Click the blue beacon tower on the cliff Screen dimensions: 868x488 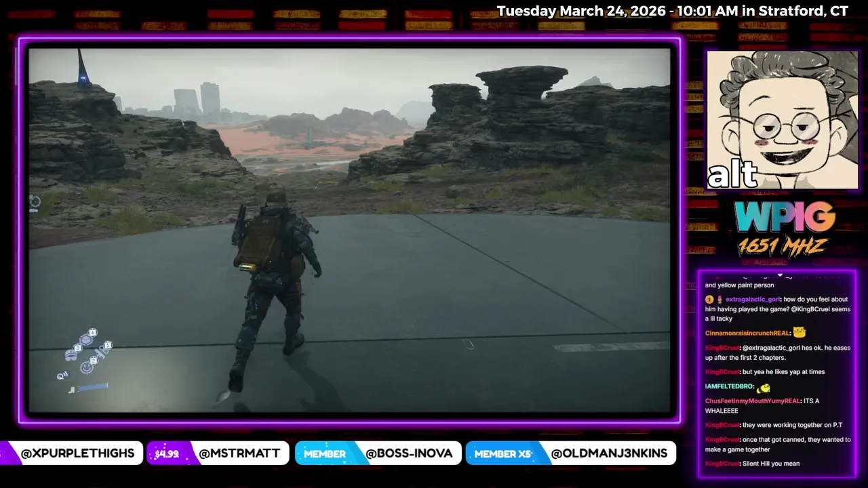(82, 68)
